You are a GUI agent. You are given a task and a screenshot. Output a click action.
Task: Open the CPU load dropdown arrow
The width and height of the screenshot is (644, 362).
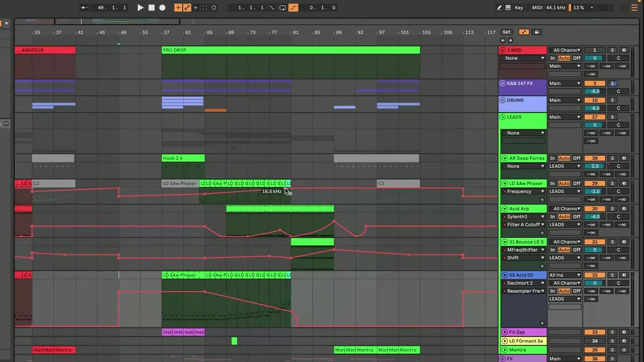tap(592, 8)
